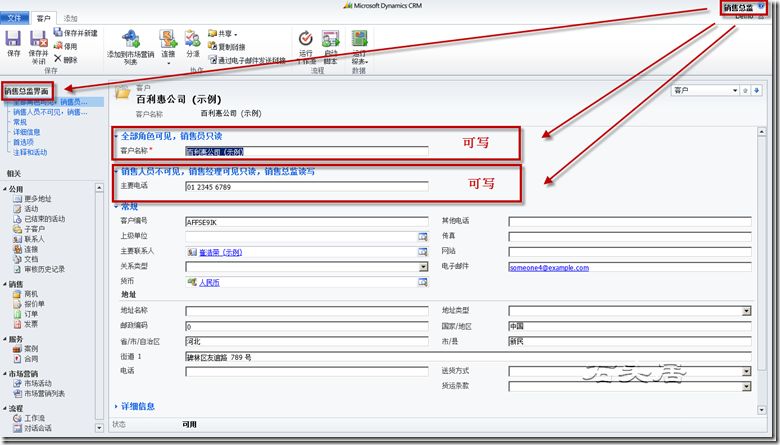Open 联系人 related item
The width and height of the screenshot is (780, 445).
(x=29, y=239)
